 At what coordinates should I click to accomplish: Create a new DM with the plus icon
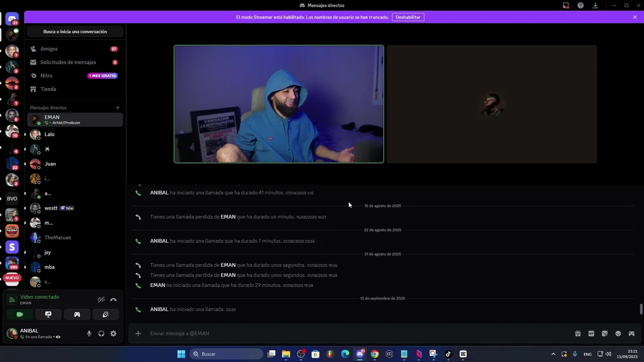(118, 108)
